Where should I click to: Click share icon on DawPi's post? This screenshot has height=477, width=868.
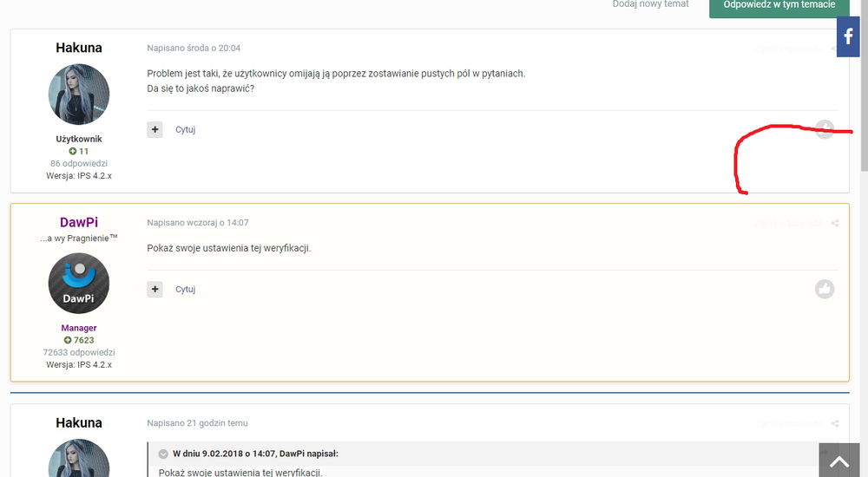(x=835, y=224)
